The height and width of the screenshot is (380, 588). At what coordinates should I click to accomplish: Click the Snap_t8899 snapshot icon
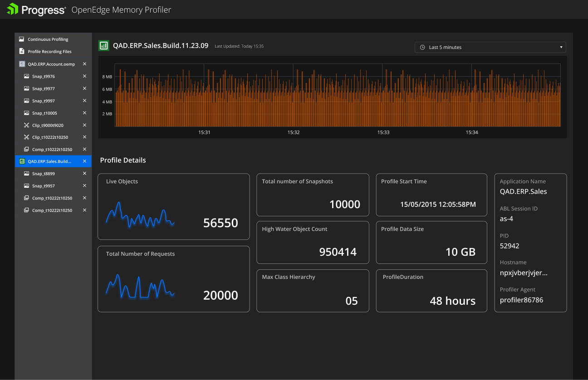click(x=27, y=174)
